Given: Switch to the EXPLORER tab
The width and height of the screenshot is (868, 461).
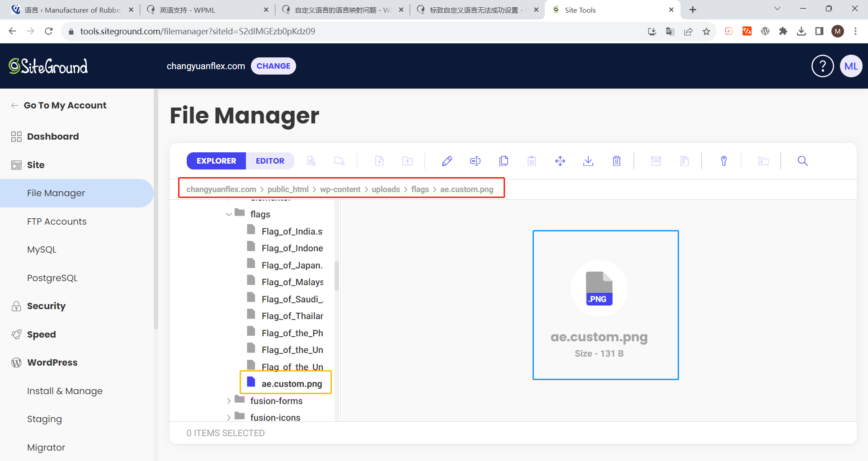Looking at the screenshot, I should pyautogui.click(x=216, y=161).
